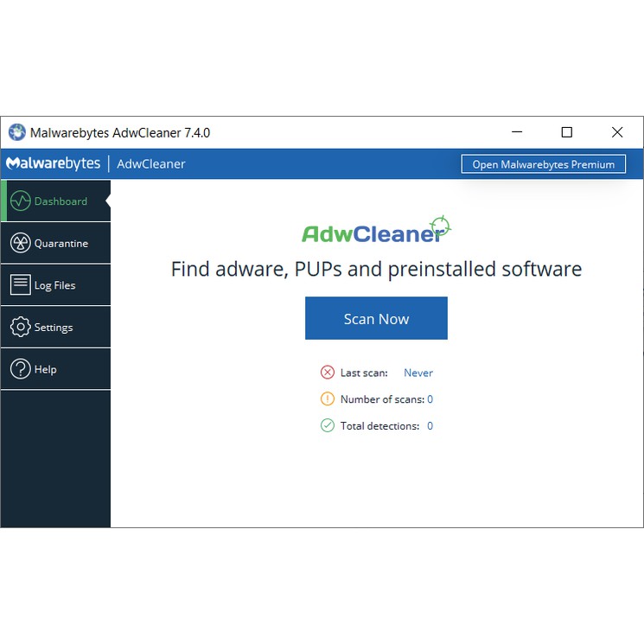Click the Quarantine radiation icon

[x=21, y=243]
